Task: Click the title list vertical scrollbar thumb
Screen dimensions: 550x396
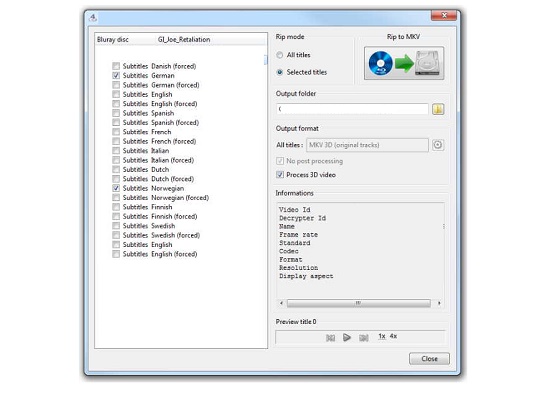Action: (266, 60)
